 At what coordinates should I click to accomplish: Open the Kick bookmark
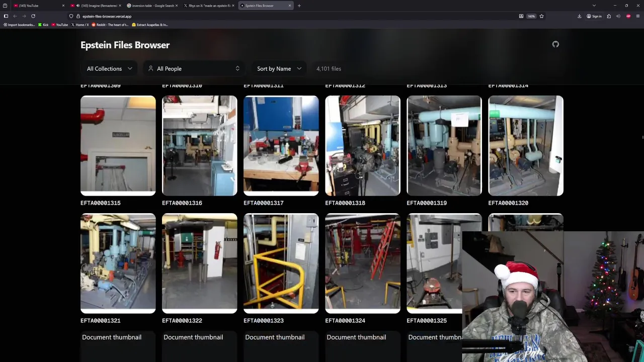[43, 25]
